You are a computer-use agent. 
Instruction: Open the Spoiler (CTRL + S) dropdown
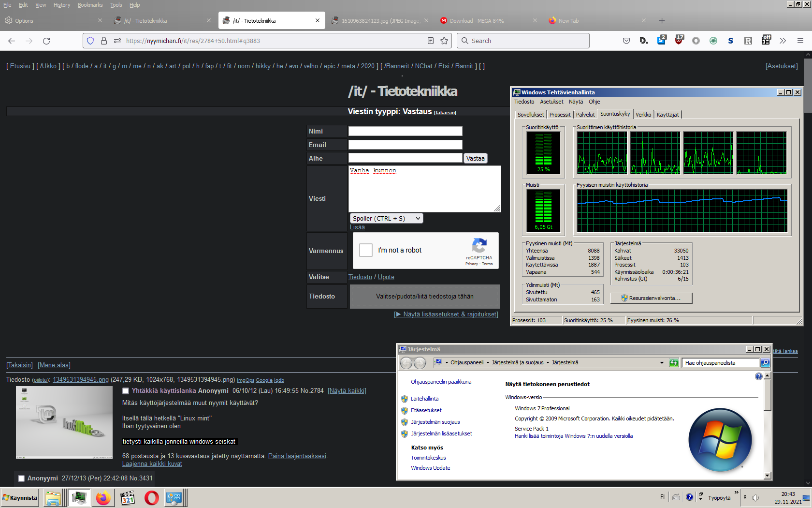tap(386, 219)
